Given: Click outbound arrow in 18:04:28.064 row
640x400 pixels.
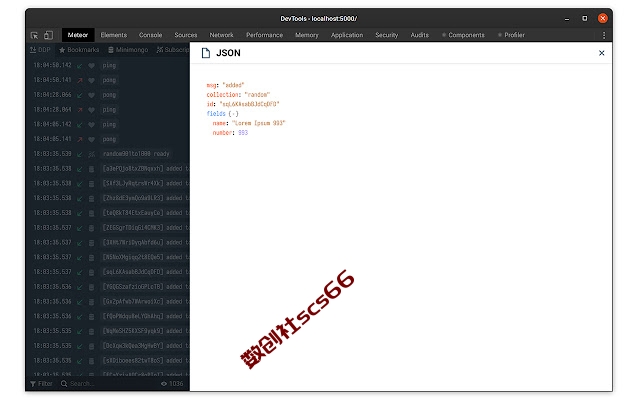Looking at the screenshot, I should tap(80, 110).
